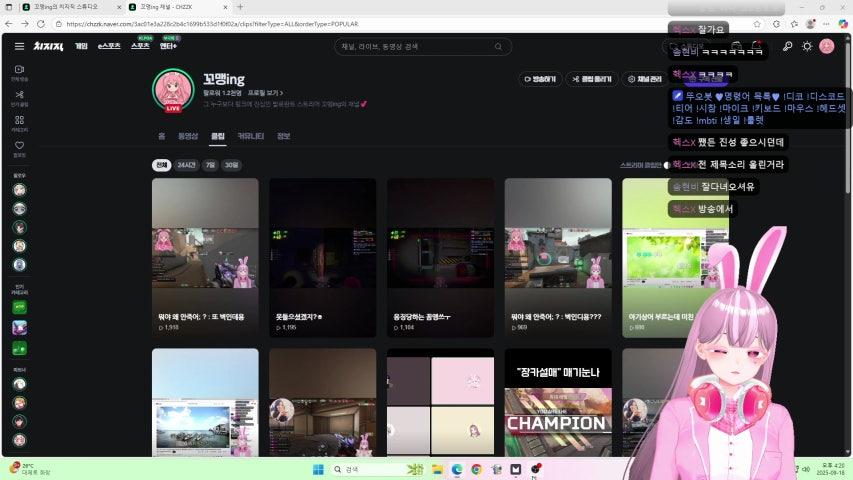Viewport: 853px width, 480px height.
Task: Switch to the 클립 tab
Action: [218, 136]
